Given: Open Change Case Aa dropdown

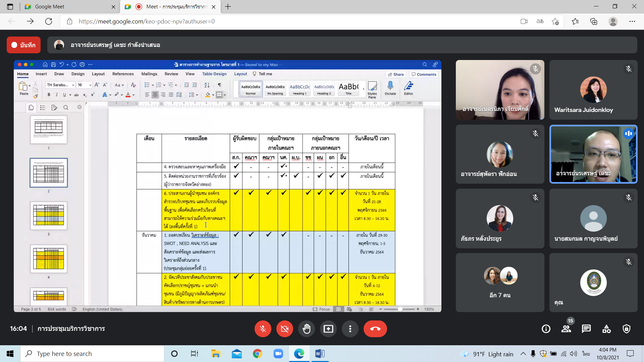Looking at the screenshot, I should point(119,85).
